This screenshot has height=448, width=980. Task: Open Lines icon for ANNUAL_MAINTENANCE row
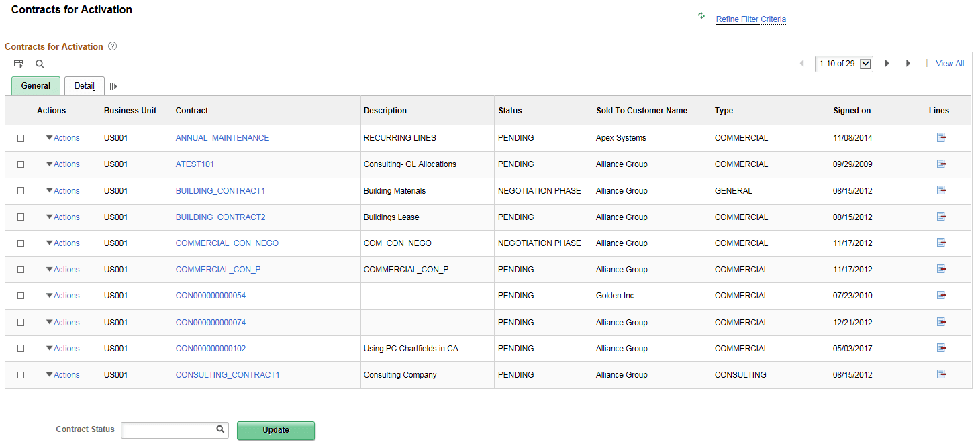[x=941, y=137]
